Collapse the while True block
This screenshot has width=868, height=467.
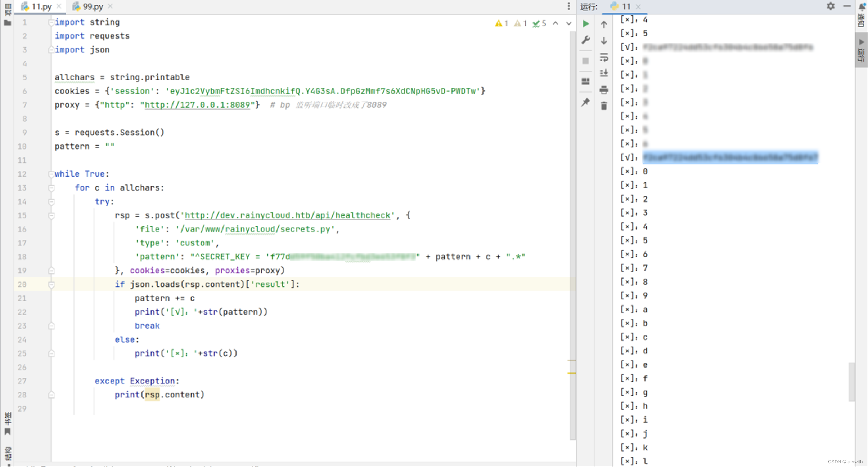pyautogui.click(x=51, y=174)
